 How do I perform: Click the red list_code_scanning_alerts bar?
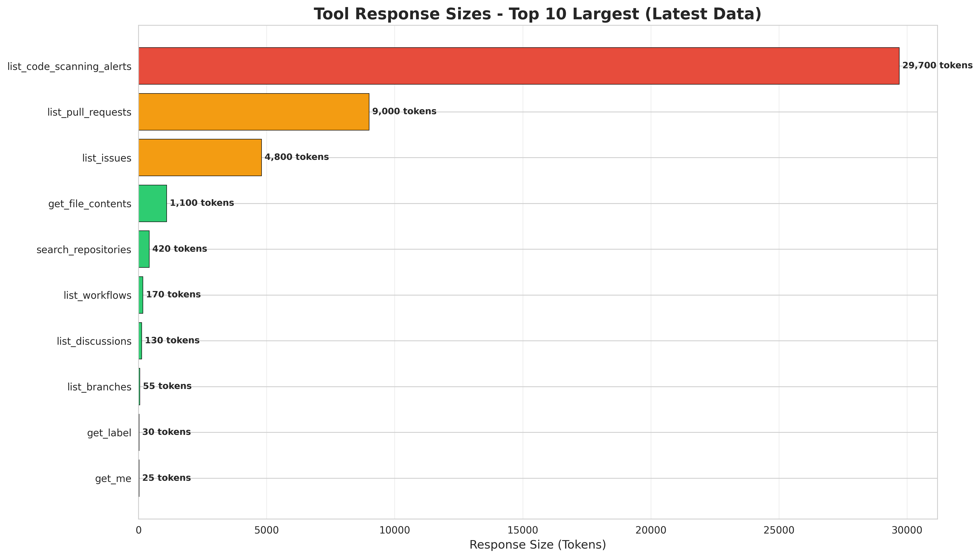(x=518, y=66)
